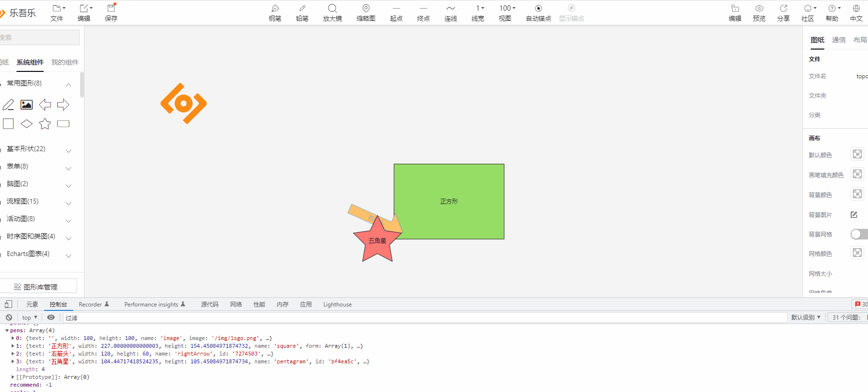Open the 线宽 line width dropdown
Viewport: 868px width, 392px height.
pyautogui.click(x=478, y=13)
